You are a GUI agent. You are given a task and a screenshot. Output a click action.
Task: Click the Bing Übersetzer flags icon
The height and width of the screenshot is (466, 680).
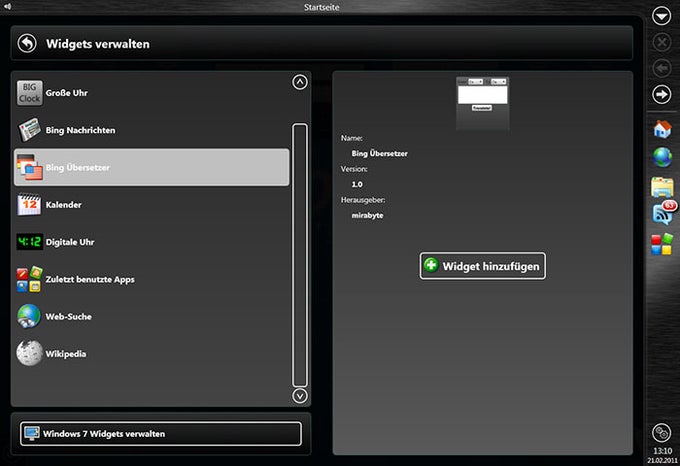[29, 167]
